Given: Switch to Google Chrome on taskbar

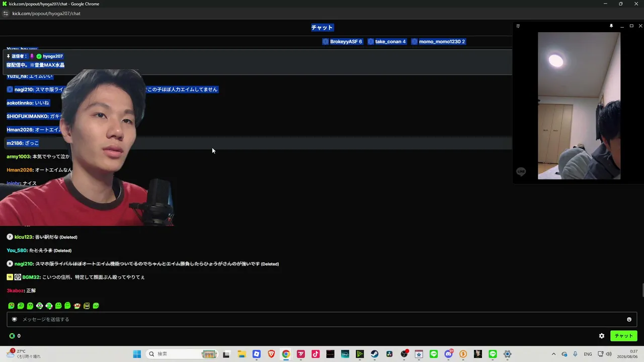Looking at the screenshot, I should pos(286,354).
